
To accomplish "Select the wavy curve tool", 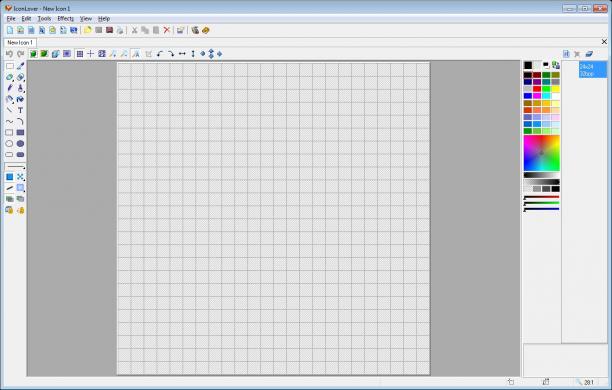I will (9, 121).
